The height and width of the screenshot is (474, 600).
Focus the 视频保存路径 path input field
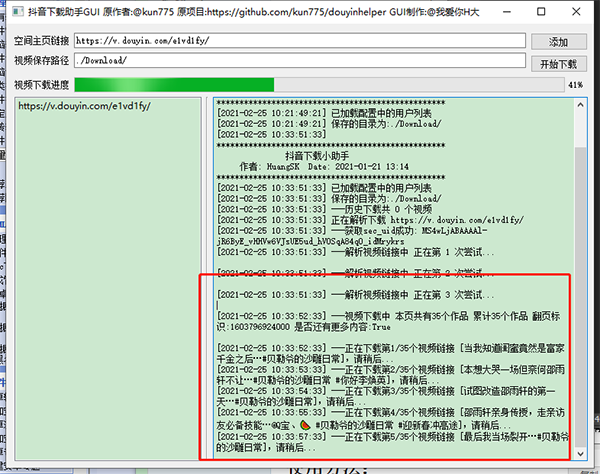300,60
